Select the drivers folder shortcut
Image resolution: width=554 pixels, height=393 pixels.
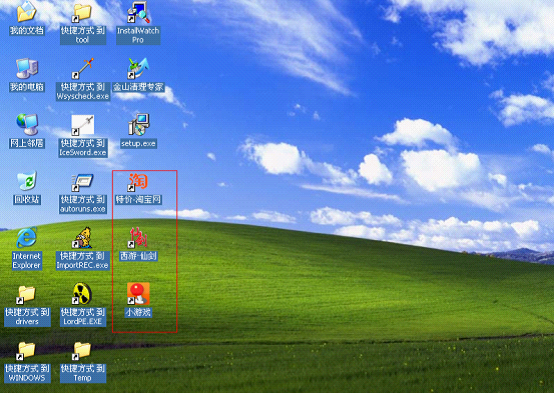(x=27, y=295)
